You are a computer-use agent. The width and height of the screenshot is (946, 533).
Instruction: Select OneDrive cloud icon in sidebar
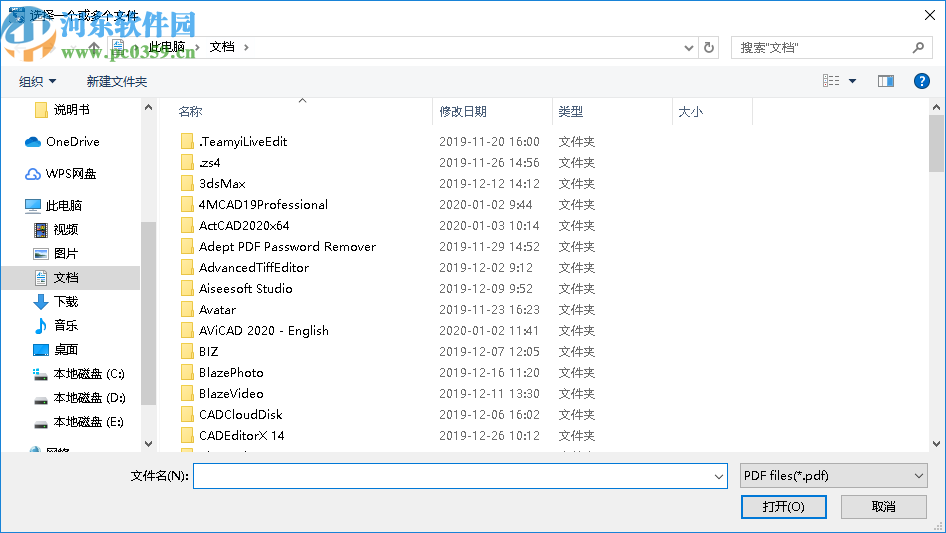(33, 142)
